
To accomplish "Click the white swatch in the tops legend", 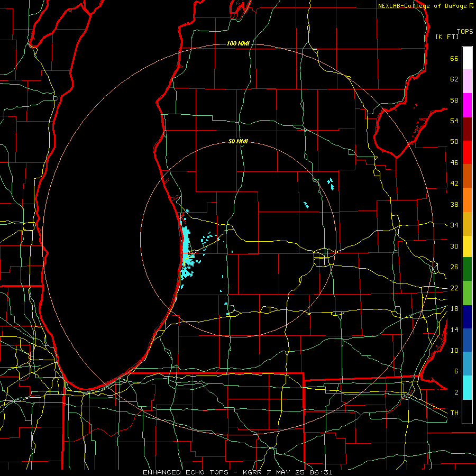I will pos(467,58).
